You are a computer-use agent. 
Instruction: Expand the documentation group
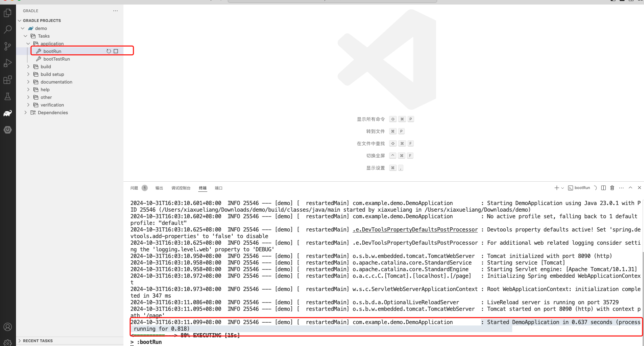click(x=28, y=82)
